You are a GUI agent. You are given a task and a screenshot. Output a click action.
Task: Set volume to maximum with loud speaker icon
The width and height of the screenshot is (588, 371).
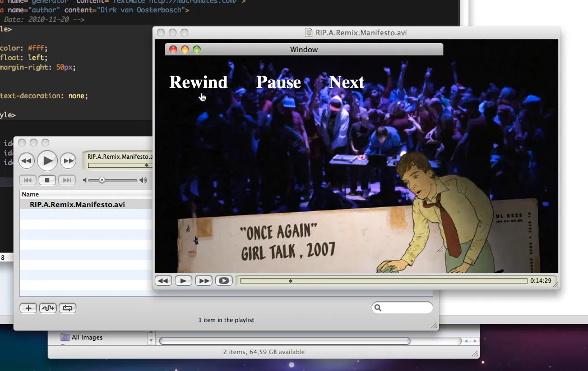(143, 180)
